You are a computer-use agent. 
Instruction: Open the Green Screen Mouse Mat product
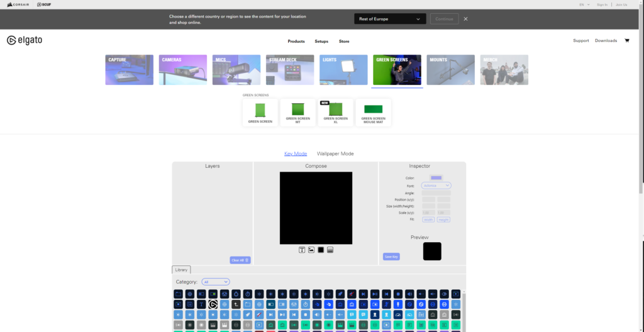click(374, 113)
